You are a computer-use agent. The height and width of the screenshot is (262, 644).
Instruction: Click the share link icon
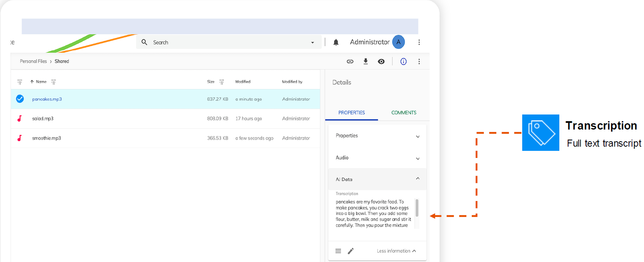pyautogui.click(x=350, y=61)
